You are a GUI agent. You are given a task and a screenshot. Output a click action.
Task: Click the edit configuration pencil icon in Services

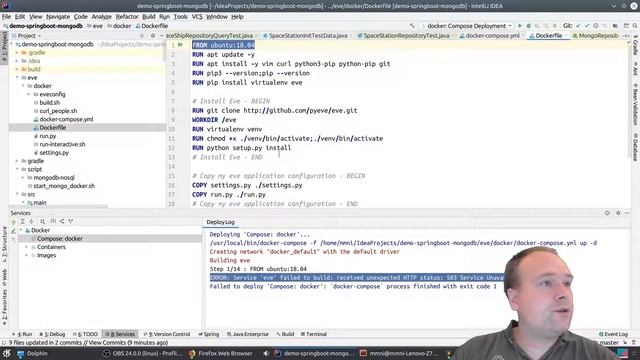[13, 231]
